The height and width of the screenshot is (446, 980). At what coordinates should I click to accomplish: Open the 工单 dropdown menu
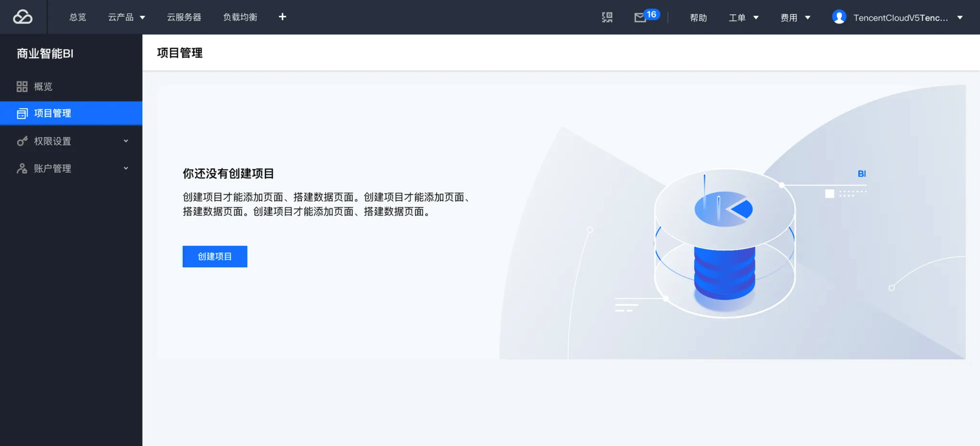click(743, 18)
